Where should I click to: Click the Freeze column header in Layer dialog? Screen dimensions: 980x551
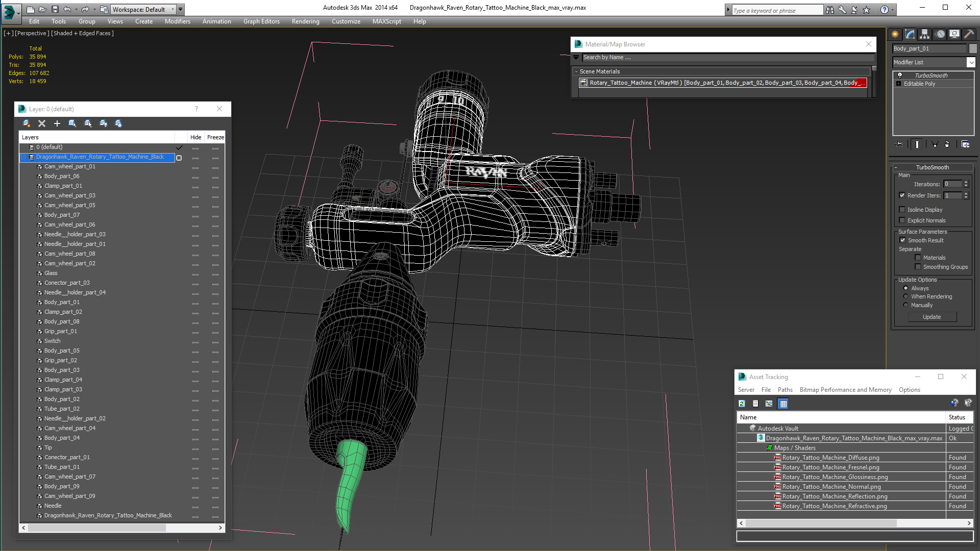pos(215,137)
